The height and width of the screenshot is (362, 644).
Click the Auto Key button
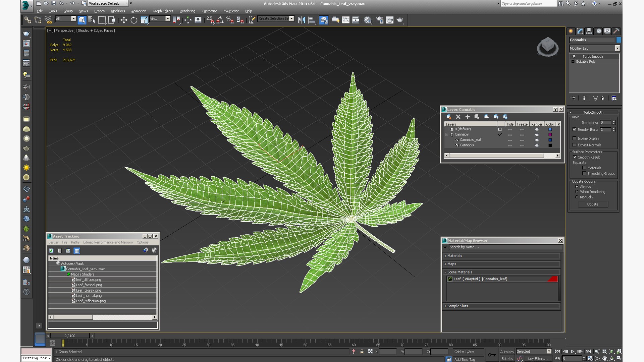tap(507, 352)
